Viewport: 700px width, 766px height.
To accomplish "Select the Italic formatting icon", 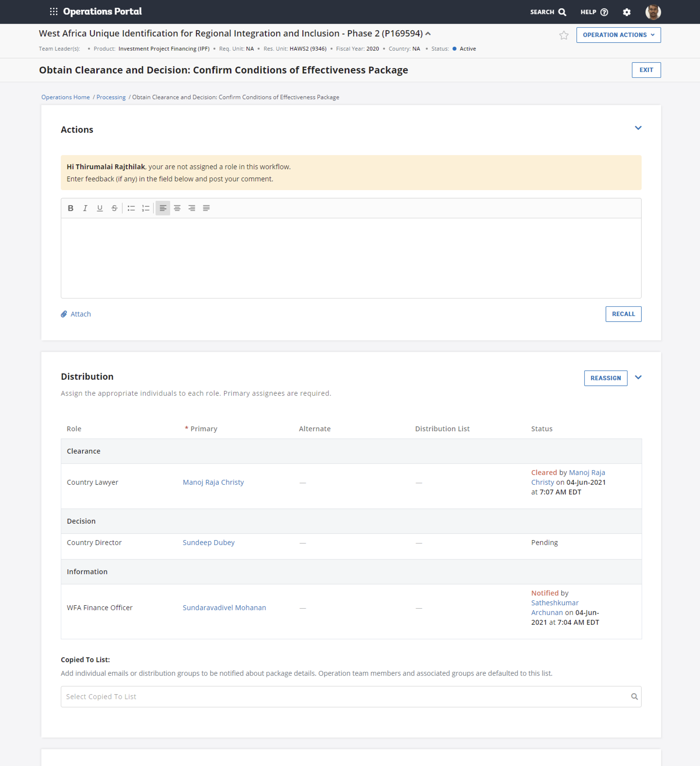I will pos(85,208).
